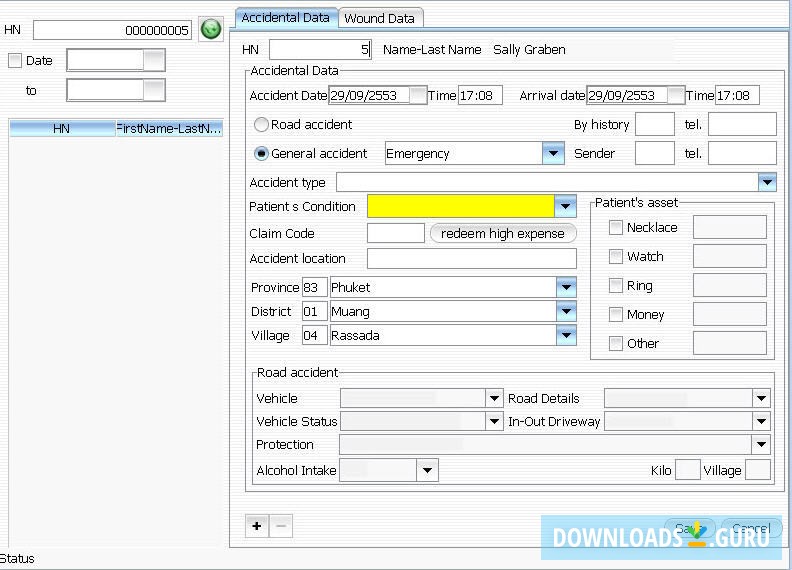Click the Other asset description field
Viewport: 792px width, 570px height.
tap(730, 344)
